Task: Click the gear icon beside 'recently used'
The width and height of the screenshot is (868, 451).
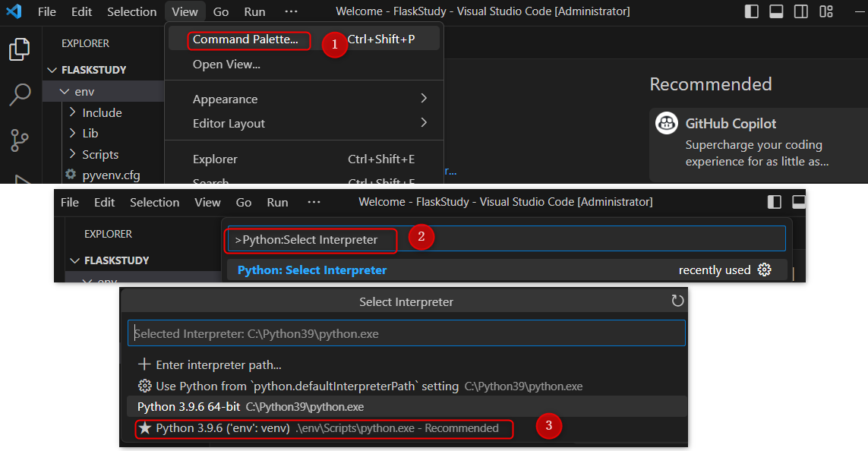Action: [x=765, y=270]
